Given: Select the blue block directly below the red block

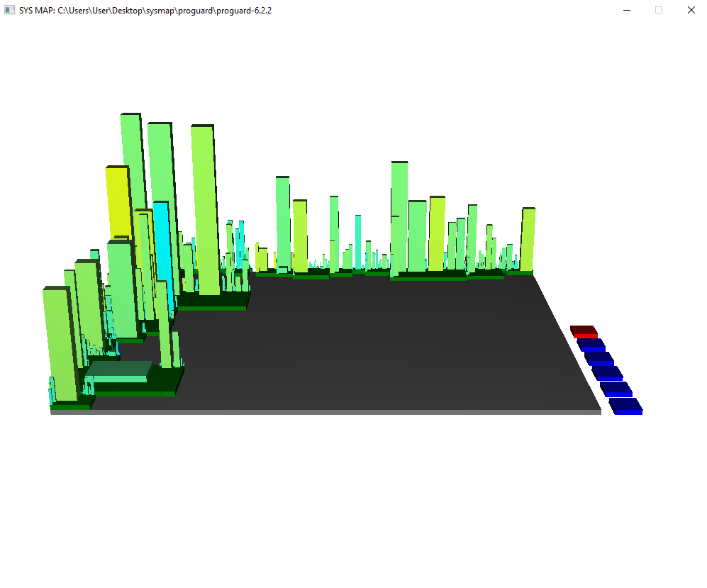Looking at the screenshot, I should tap(591, 345).
